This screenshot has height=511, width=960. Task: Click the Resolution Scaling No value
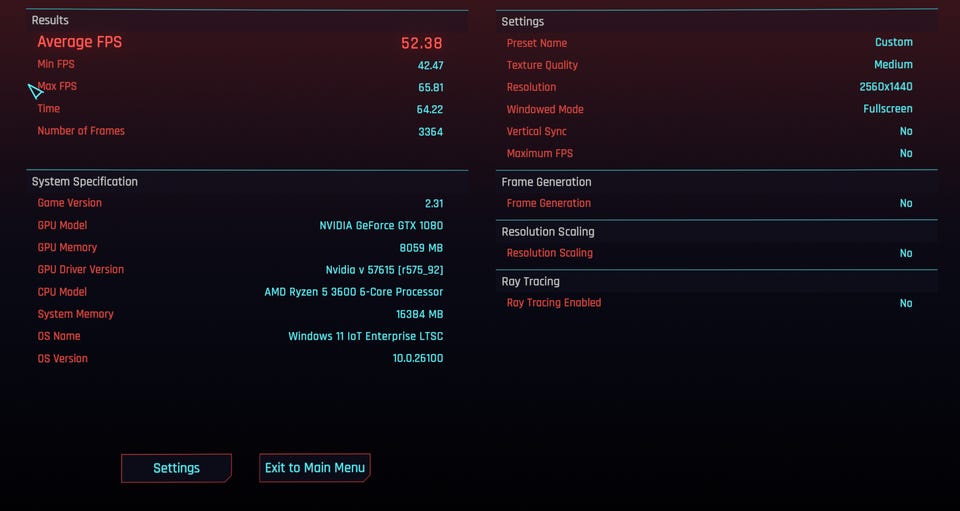click(906, 253)
